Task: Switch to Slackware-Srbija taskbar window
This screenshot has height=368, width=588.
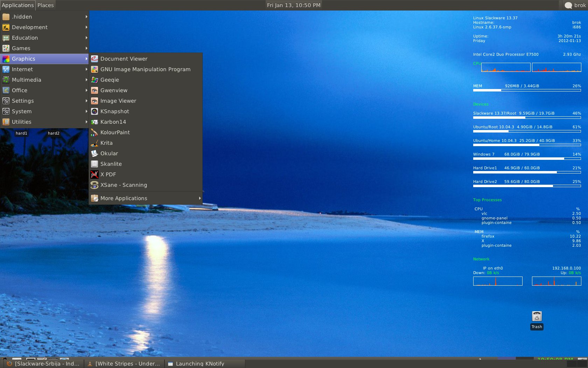Action: pos(43,363)
